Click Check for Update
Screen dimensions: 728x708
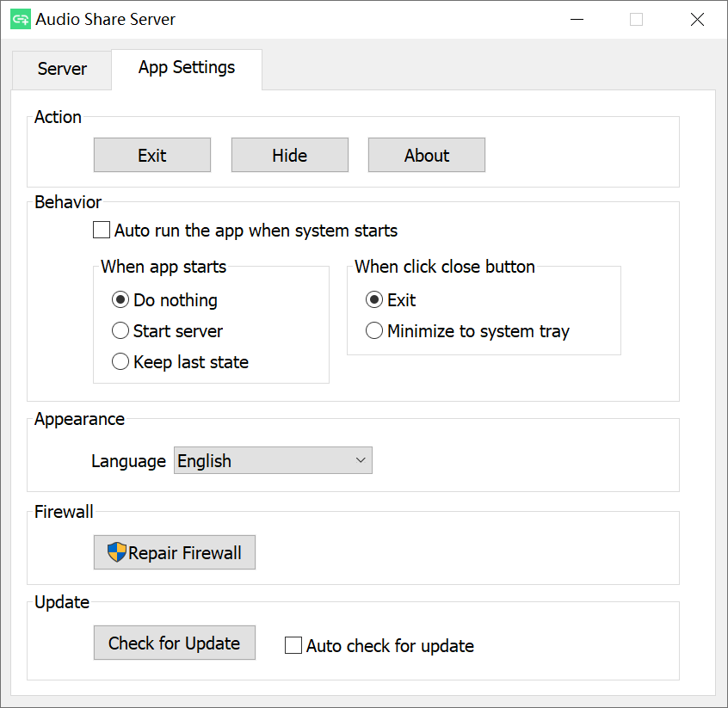click(174, 643)
